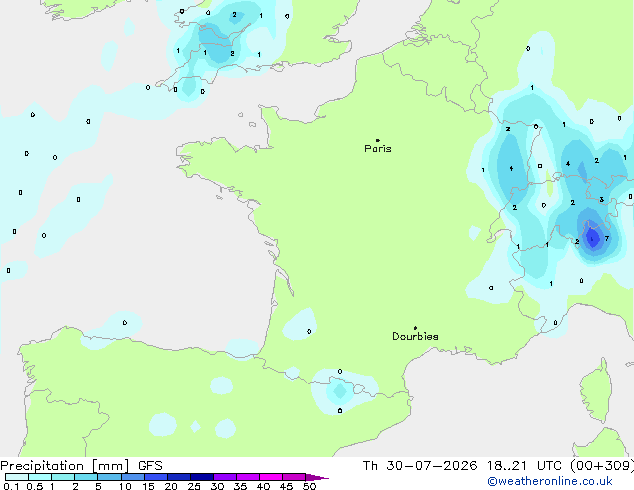The width and height of the screenshot is (634, 490).
Task: Click the 15–20 mm legend swatch
Action: click(156, 477)
